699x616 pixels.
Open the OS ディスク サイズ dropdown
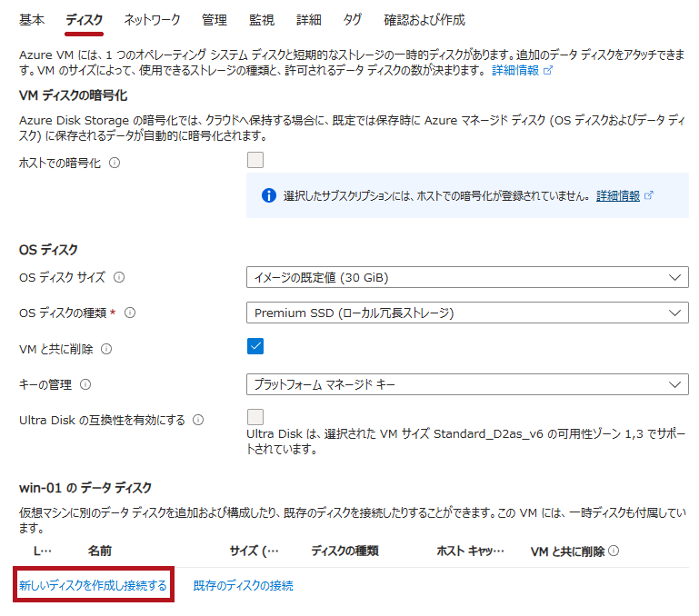point(466,277)
